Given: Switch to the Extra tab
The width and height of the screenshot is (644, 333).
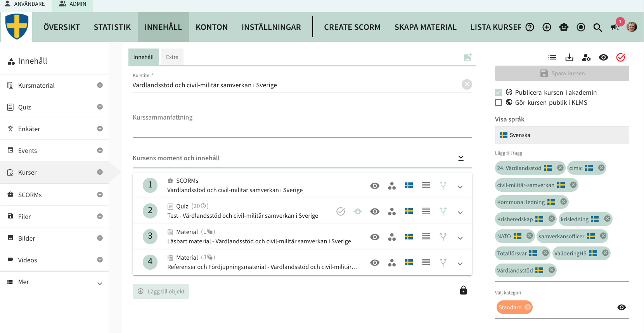Looking at the screenshot, I should [x=172, y=57].
